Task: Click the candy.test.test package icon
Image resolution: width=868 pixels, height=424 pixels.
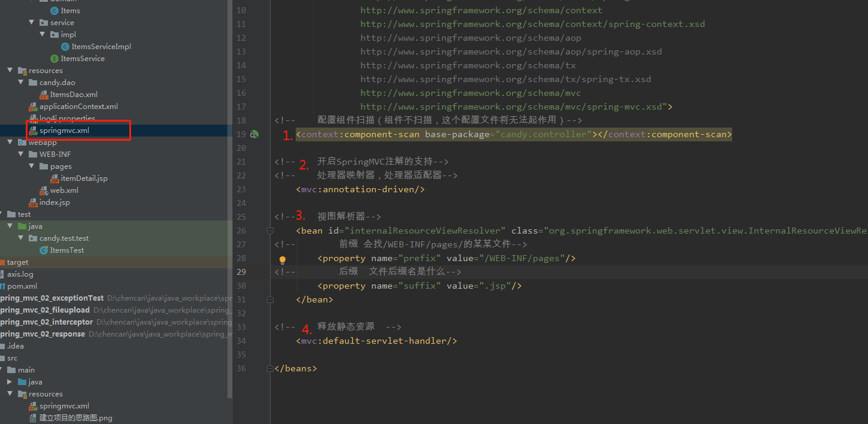Action: click(x=33, y=238)
